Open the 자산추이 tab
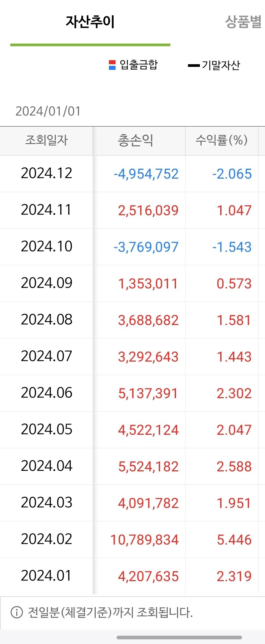 90,22
